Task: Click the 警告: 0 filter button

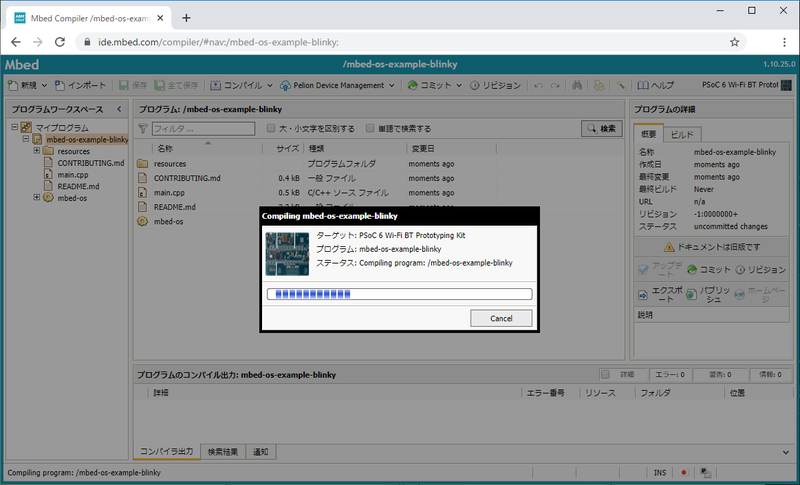Action: (720, 374)
